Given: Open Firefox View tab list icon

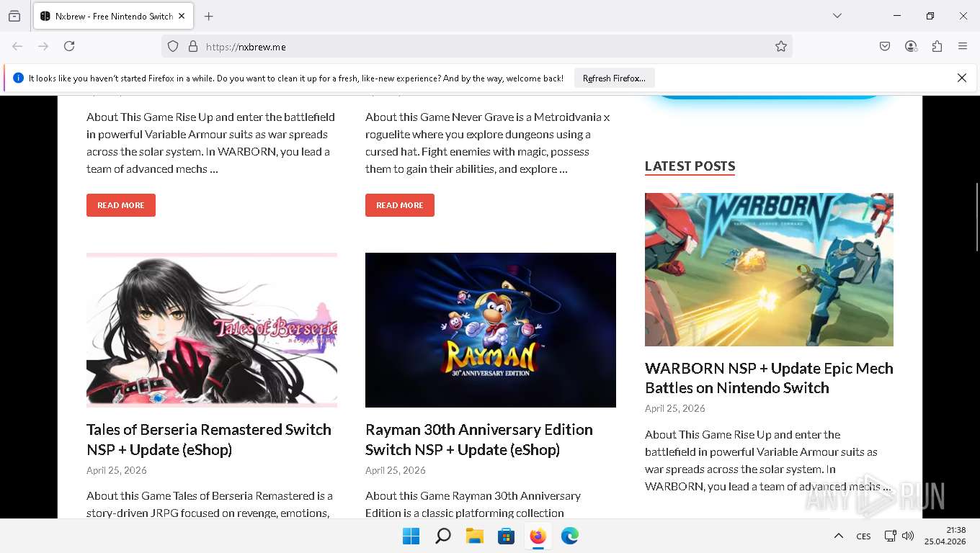Looking at the screenshot, I should 14,16.
